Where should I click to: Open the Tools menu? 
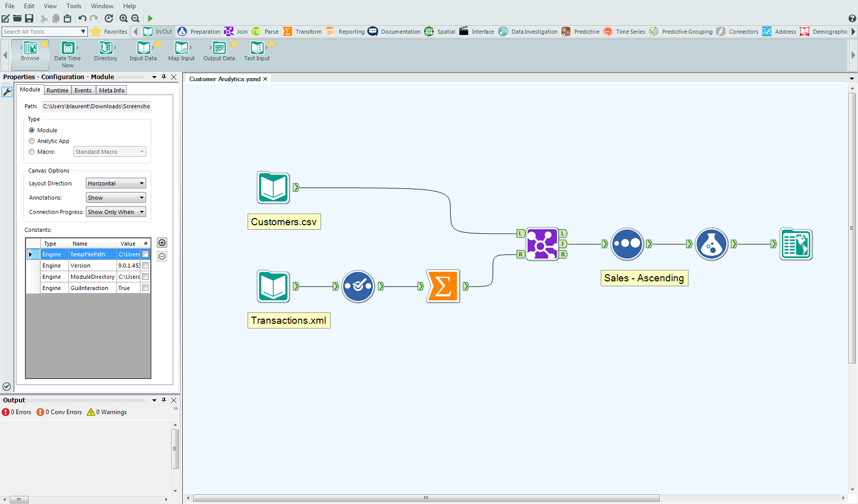(74, 6)
